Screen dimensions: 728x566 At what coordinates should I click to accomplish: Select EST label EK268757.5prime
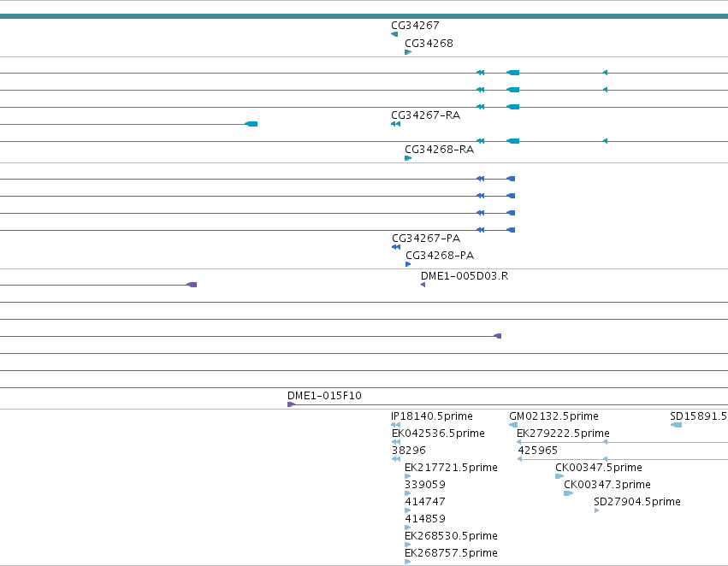pyautogui.click(x=452, y=553)
